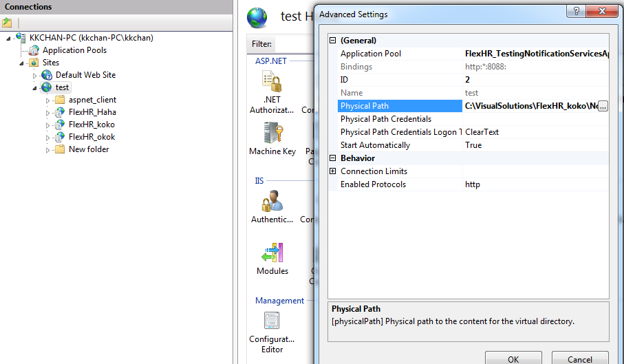Select the ID property row
The image size is (624, 364).
coord(473,80)
